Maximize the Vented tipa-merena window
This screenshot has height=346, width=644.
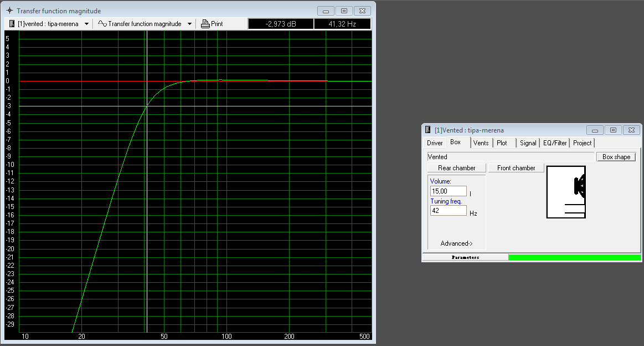pyautogui.click(x=613, y=130)
